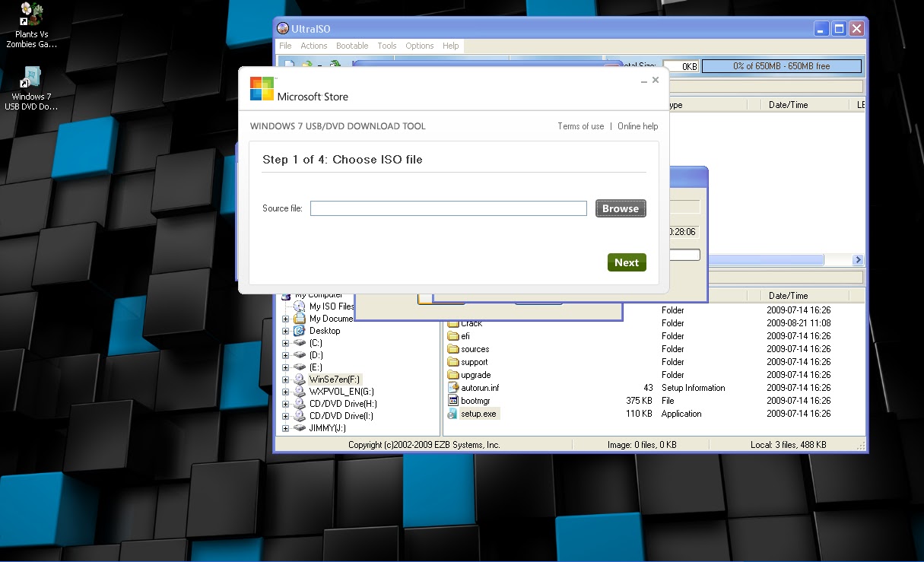924x562 pixels.
Task: Click the '2009-08-21 11:08' date cell
Action: [799, 323]
